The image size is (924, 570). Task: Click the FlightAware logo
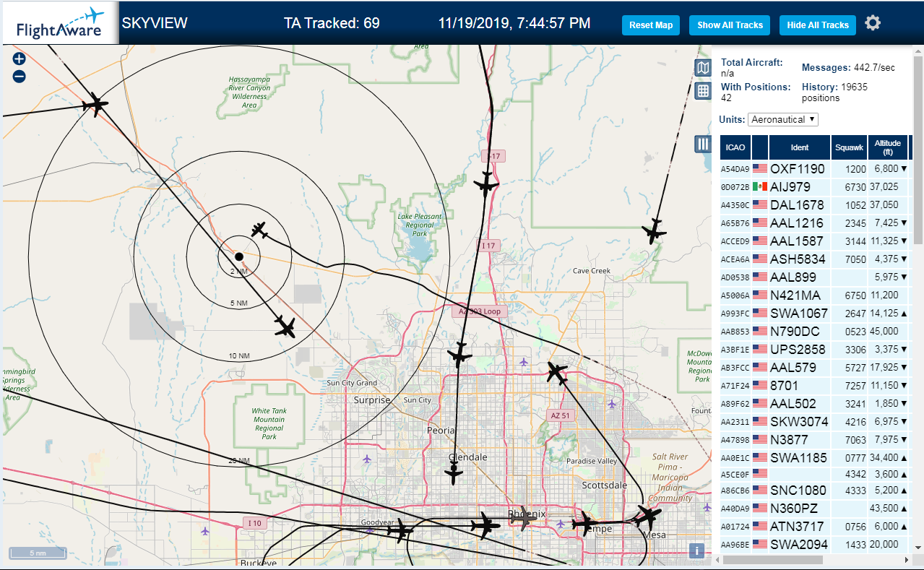pyautogui.click(x=59, y=23)
